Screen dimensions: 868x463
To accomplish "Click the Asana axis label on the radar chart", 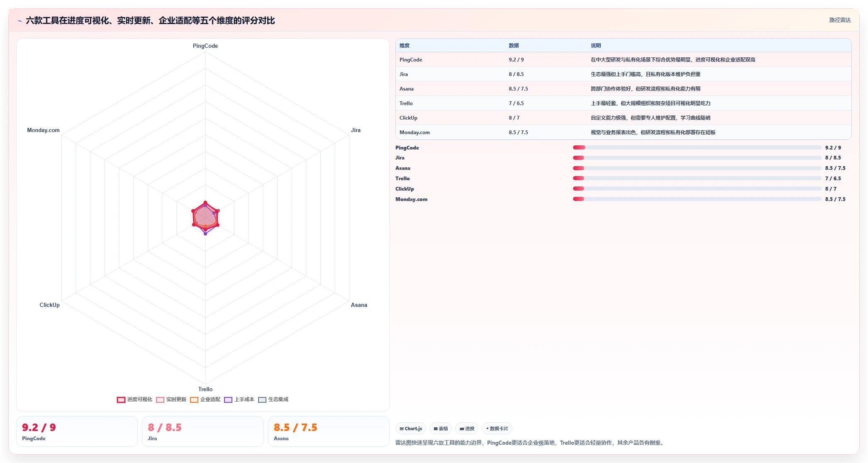I will click(359, 305).
